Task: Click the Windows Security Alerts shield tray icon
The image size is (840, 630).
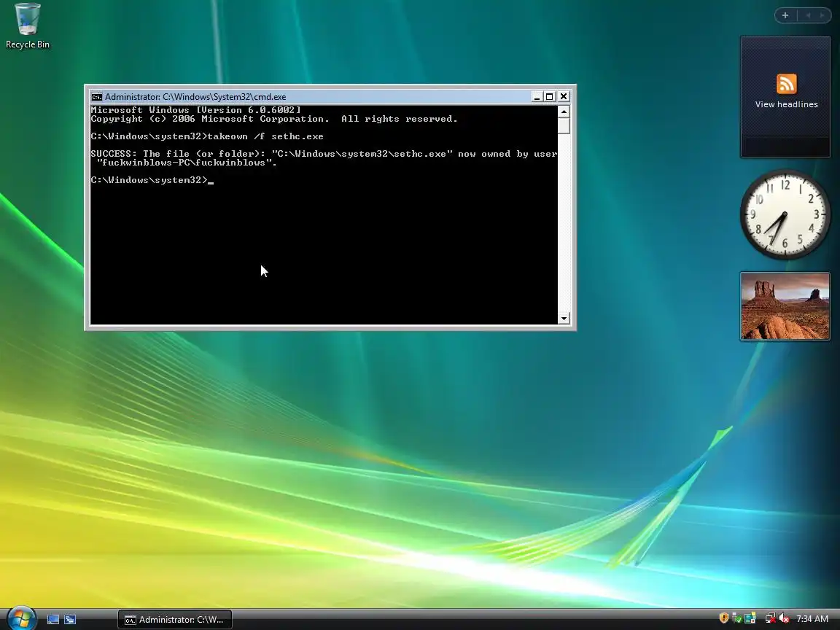Action: click(x=723, y=618)
